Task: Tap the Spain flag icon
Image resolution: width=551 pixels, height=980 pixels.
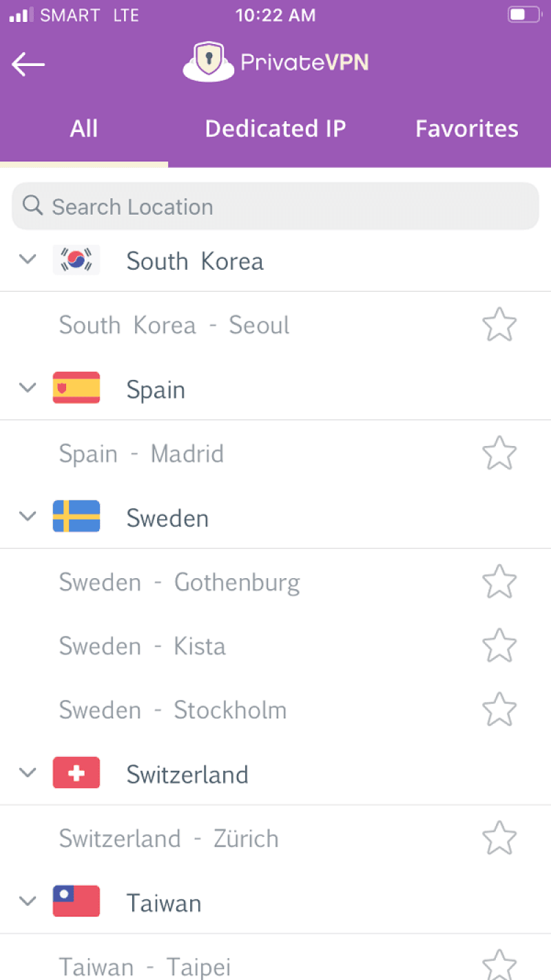Action: 76,388
